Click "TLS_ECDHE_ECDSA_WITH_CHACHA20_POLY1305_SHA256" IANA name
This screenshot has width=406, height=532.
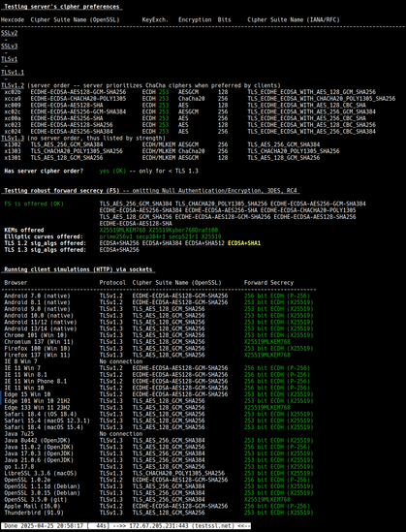point(321,99)
